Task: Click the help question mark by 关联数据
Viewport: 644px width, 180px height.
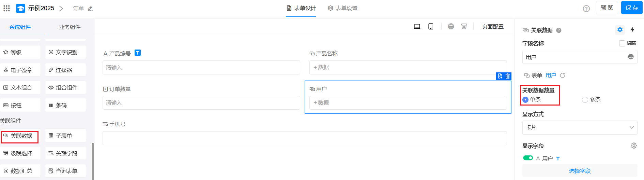Action: pyautogui.click(x=559, y=30)
